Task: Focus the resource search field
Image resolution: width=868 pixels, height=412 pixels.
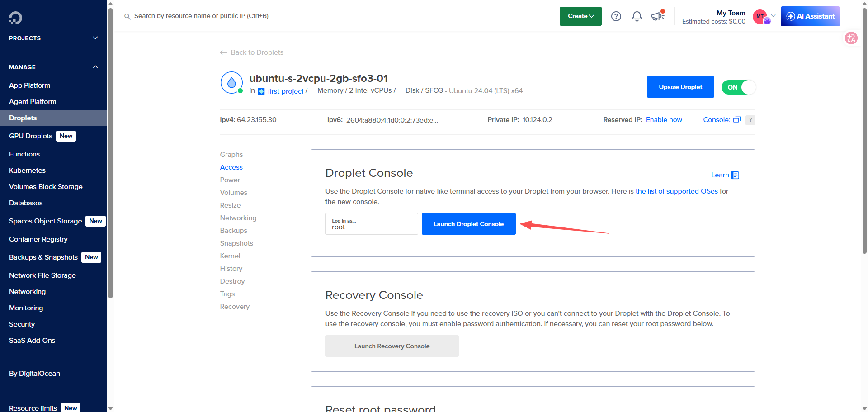Action: click(201, 16)
